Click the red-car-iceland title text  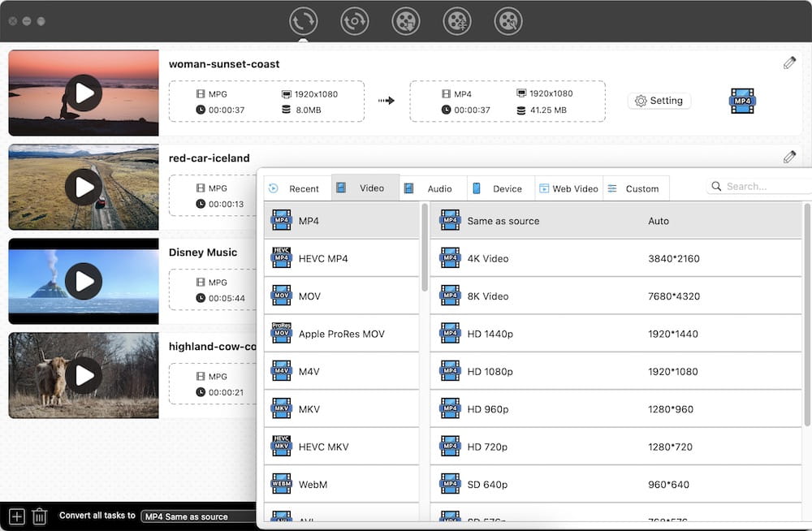click(x=209, y=158)
